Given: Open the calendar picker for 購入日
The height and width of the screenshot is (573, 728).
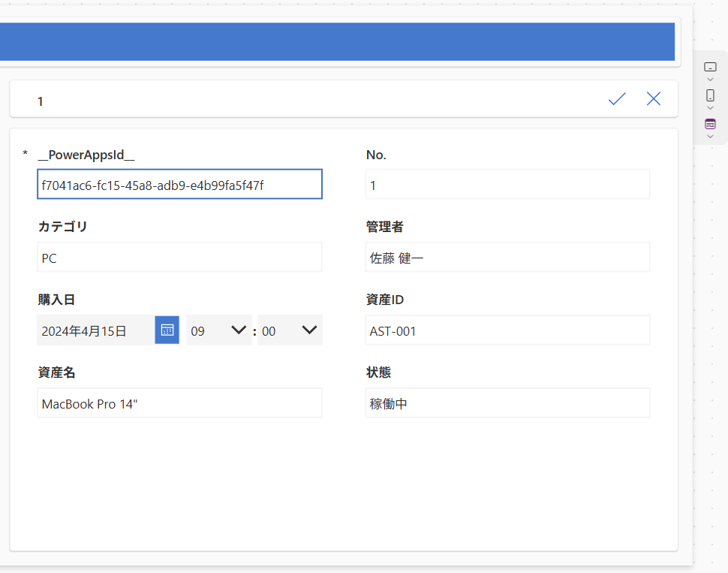Looking at the screenshot, I should click(x=167, y=330).
